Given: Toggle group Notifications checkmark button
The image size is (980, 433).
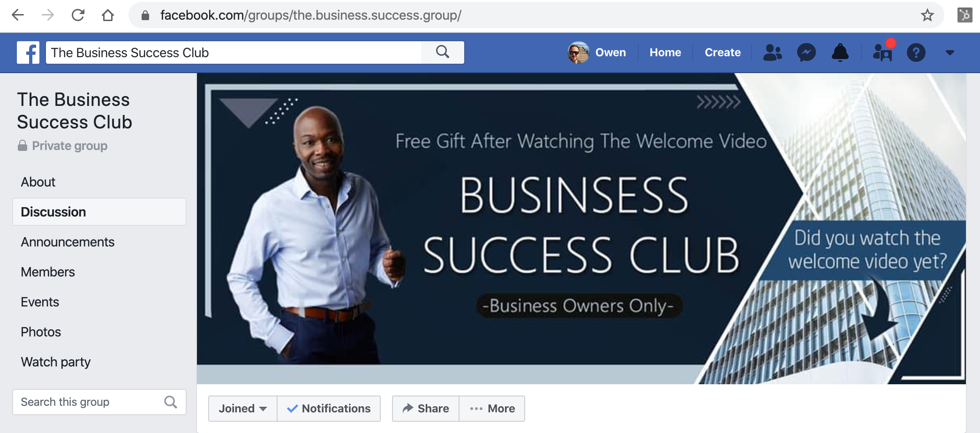Looking at the screenshot, I should (x=329, y=409).
